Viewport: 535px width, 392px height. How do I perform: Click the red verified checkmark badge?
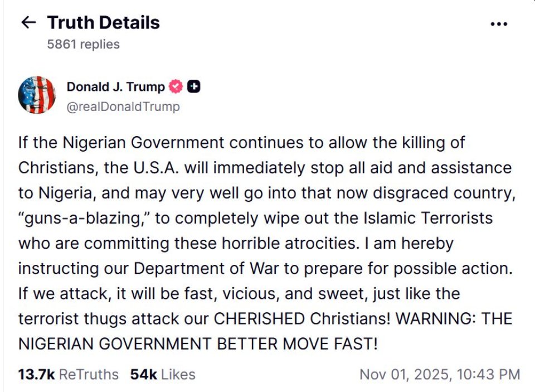click(x=176, y=87)
